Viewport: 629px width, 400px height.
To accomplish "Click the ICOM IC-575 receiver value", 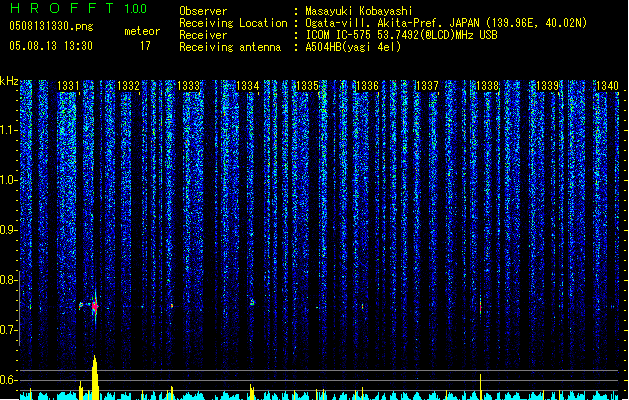I will point(401,35).
